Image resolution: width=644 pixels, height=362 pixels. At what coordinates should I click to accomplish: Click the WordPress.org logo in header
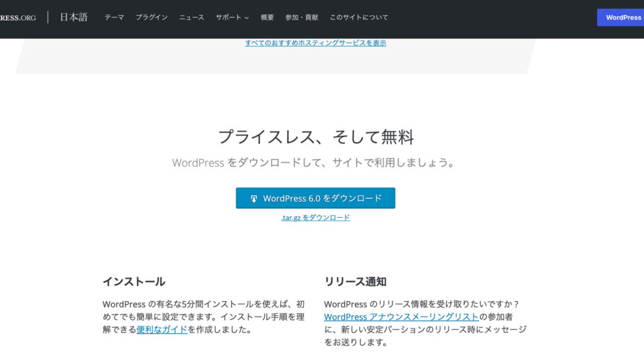click(18, 18)
